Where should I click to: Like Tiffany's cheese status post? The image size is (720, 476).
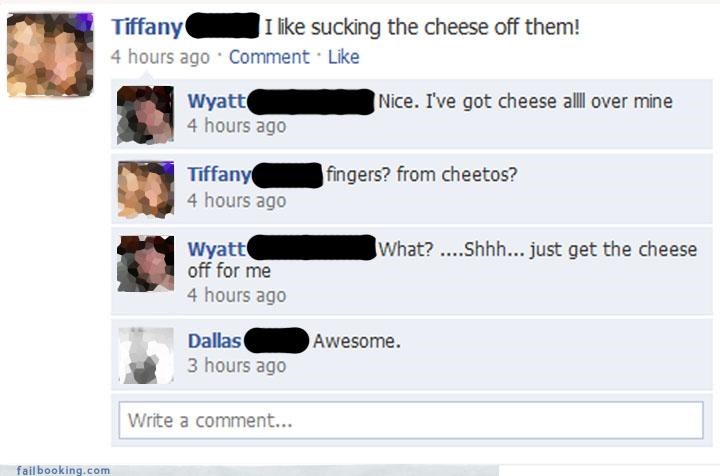click(343, 57)
